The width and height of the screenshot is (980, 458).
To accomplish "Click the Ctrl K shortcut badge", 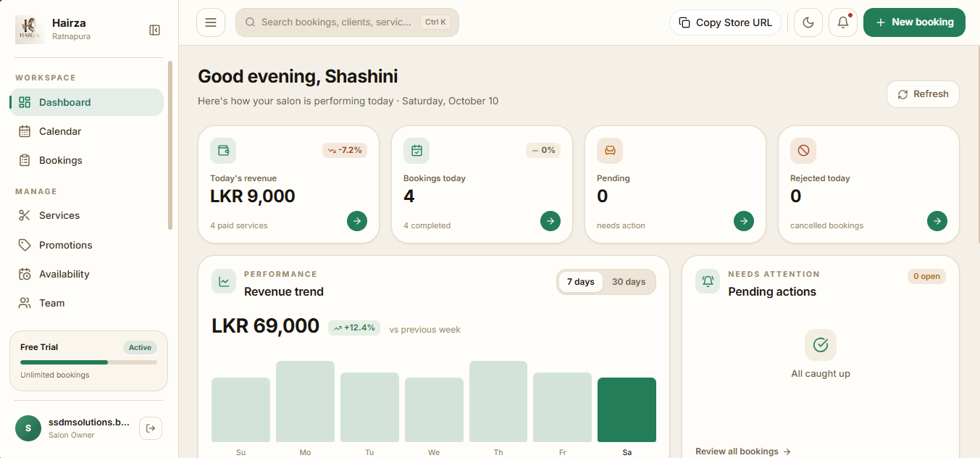I will (x=435, y=22).
